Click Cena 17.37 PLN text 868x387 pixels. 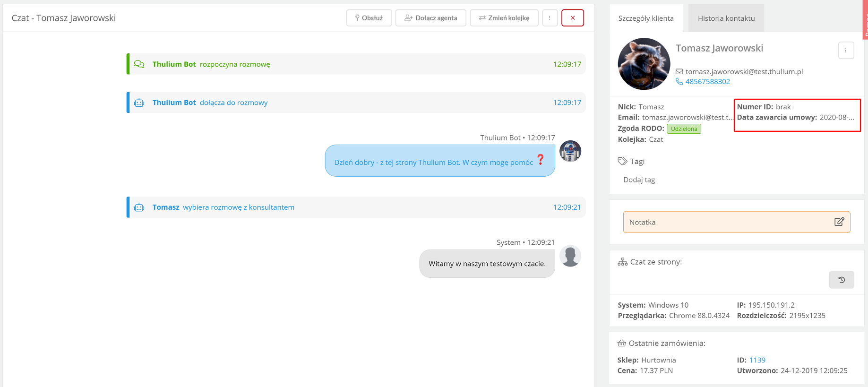pyautogui.click(x=645, y=370)
